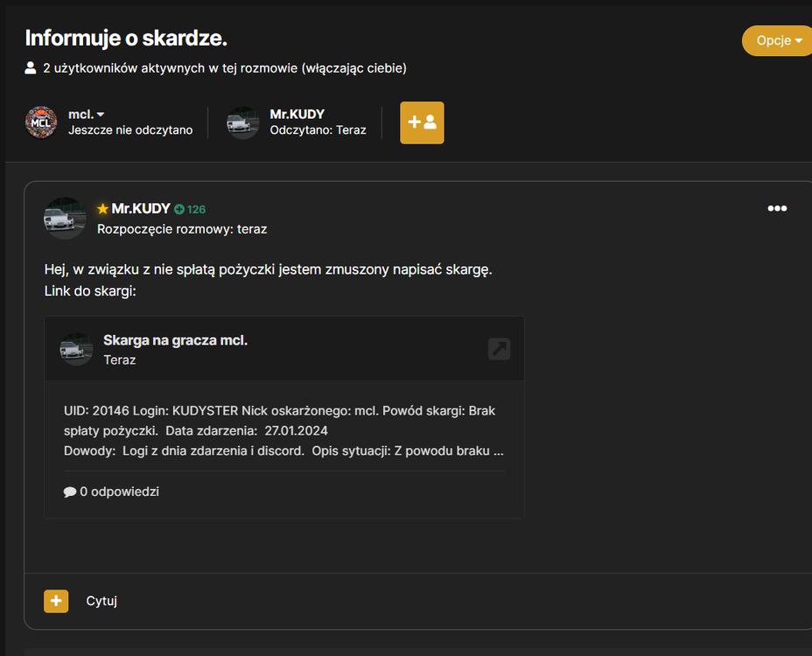Click the Cytuj quote link

pyautogui.click(x=101, y=601)
